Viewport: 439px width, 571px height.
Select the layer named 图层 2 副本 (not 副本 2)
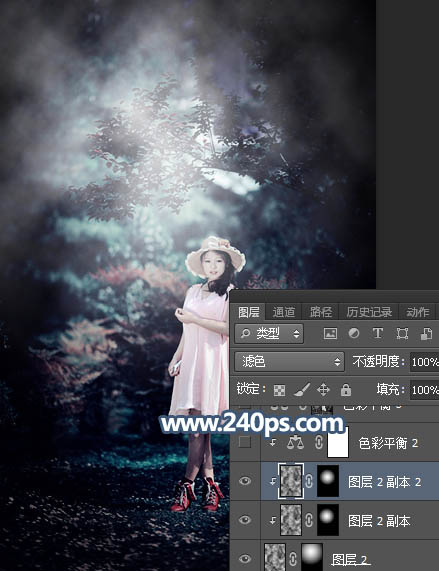[379, 521]
